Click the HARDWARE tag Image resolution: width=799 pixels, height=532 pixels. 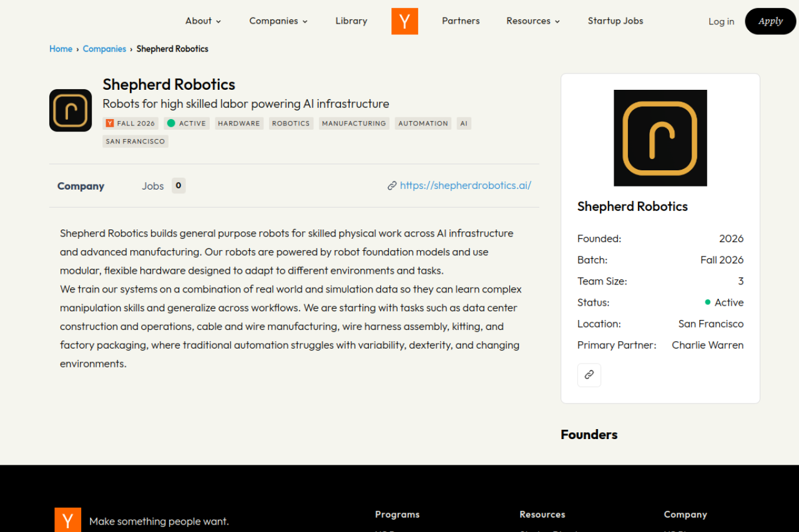239,123
